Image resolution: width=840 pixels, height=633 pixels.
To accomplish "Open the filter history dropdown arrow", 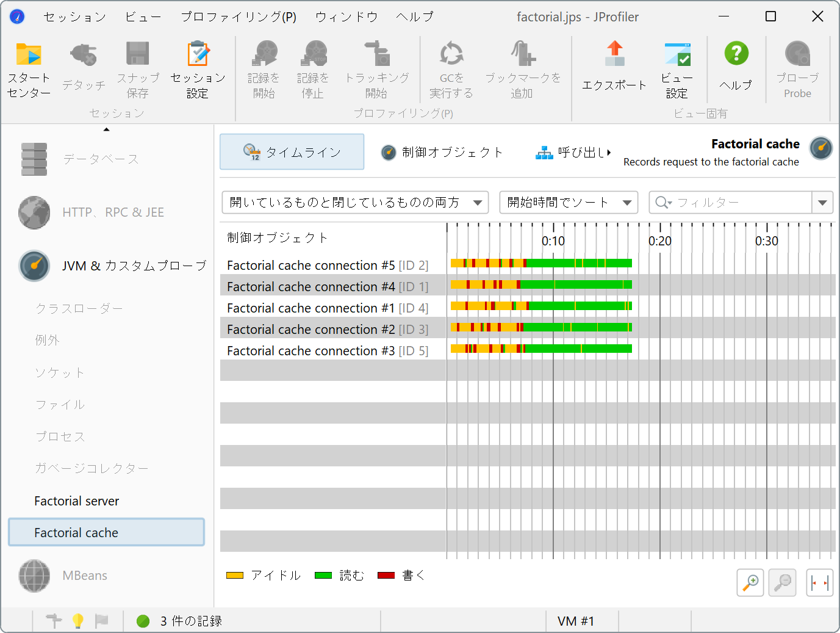I will (x=822, y=203).
